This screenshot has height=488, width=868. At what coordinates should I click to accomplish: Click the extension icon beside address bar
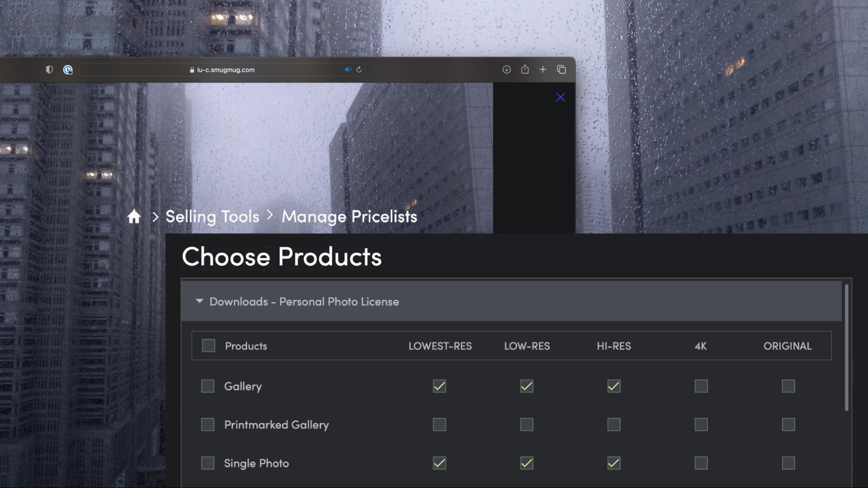(68, 69)
